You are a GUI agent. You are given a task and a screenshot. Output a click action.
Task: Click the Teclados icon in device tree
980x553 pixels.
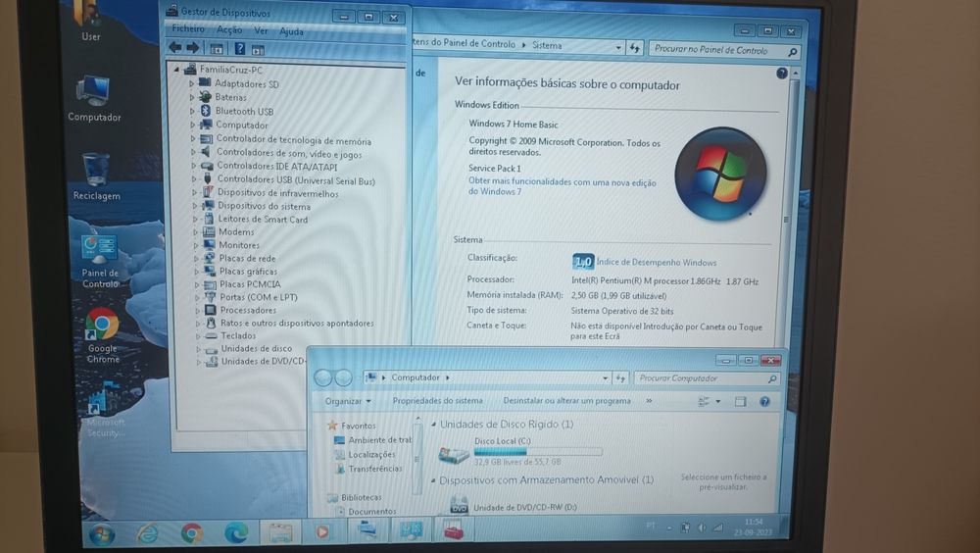point(212,336)
